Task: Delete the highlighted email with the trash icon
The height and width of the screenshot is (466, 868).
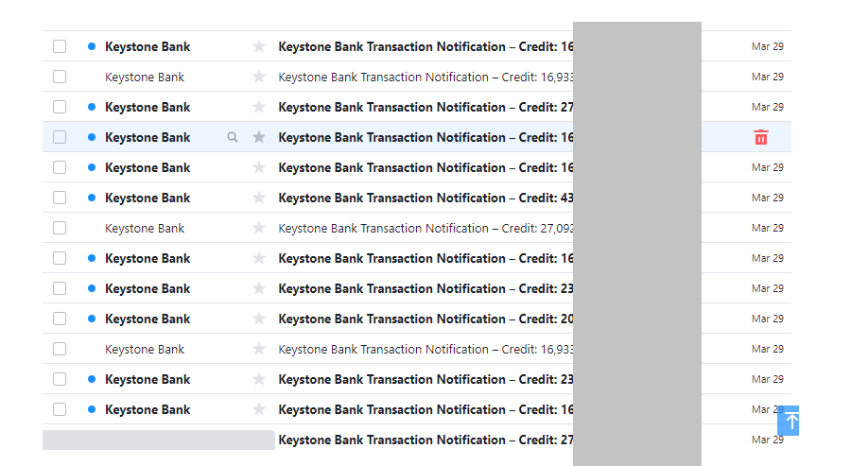Action: 761,138
